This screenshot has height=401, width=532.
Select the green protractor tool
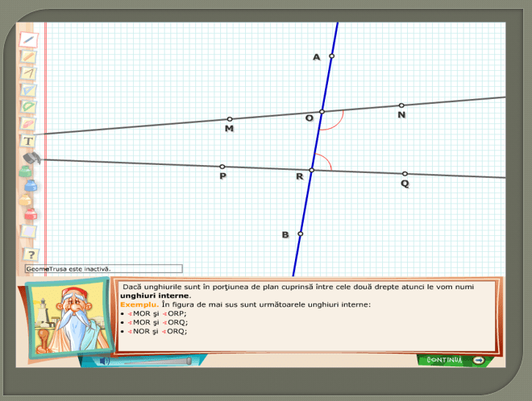pos(28,107)
